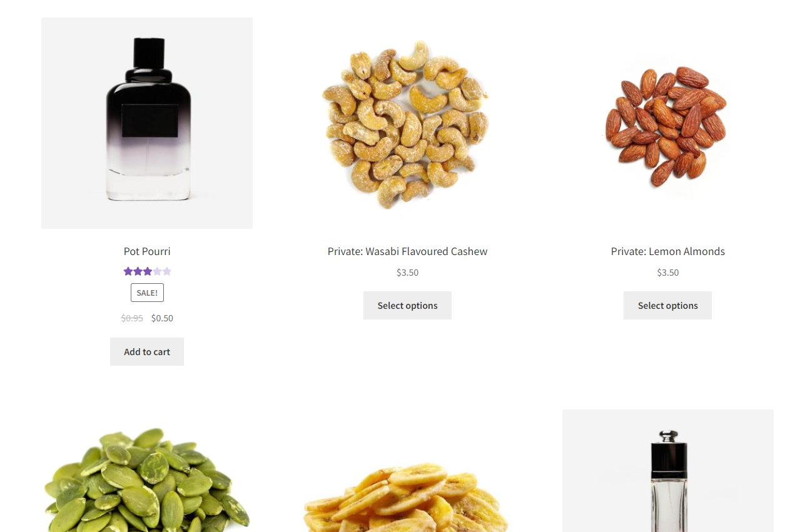Click the first purple star of the rating
Image resolution: width=795 pixels, height=532 pixels.
[128, 271]
